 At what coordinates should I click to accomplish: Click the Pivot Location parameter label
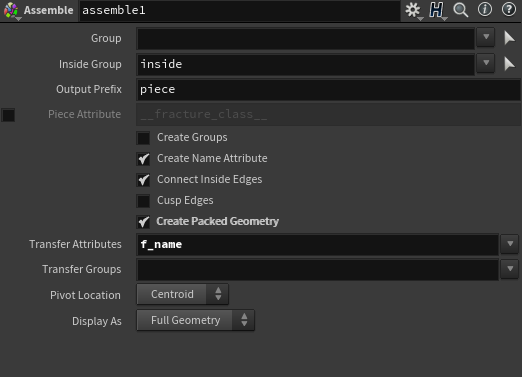85,295
